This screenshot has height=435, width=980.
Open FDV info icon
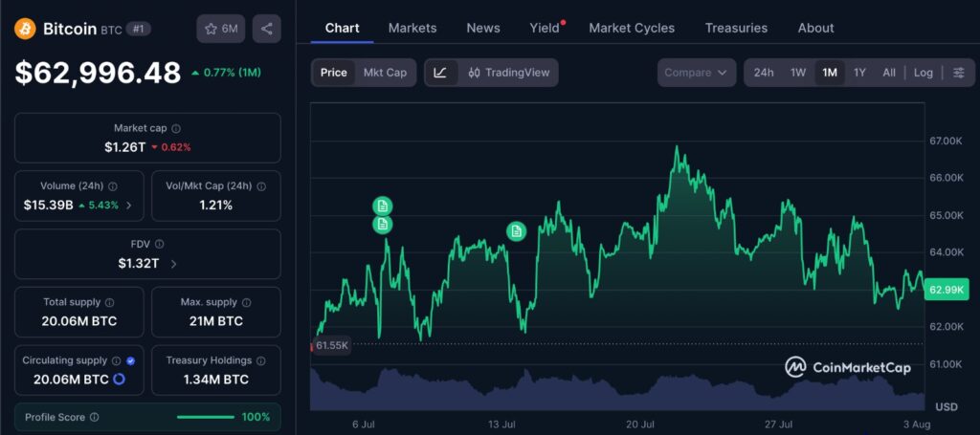pyautogui.click(x=160, y=244)
